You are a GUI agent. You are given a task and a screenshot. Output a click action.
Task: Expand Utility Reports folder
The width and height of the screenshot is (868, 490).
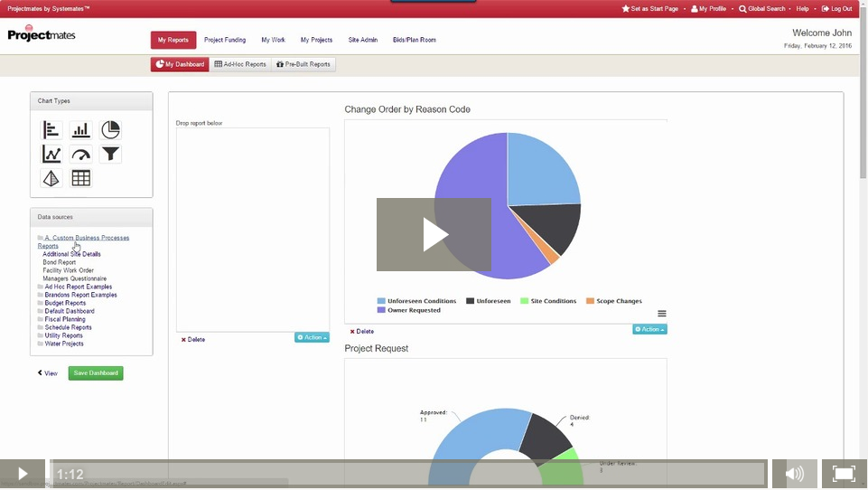click(x=63, y=335)
